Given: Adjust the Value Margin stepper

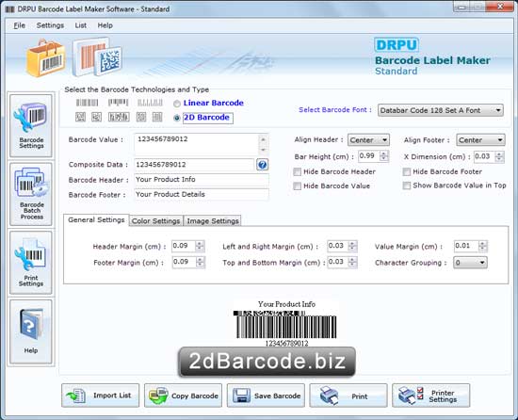Looking at the screenshot, I should [x=482, y=246].
